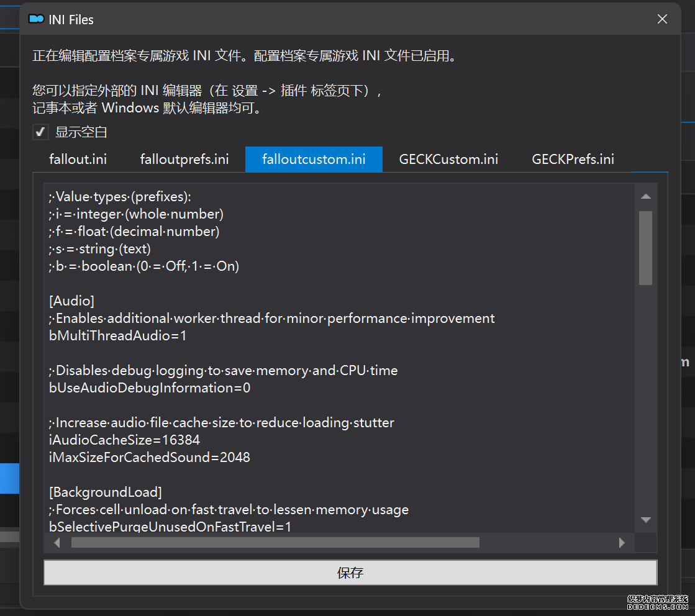The width and height of the screenshot is (695, 616).
Task: Open the GECKPrefs.ini tab
Action: point(573,160)
